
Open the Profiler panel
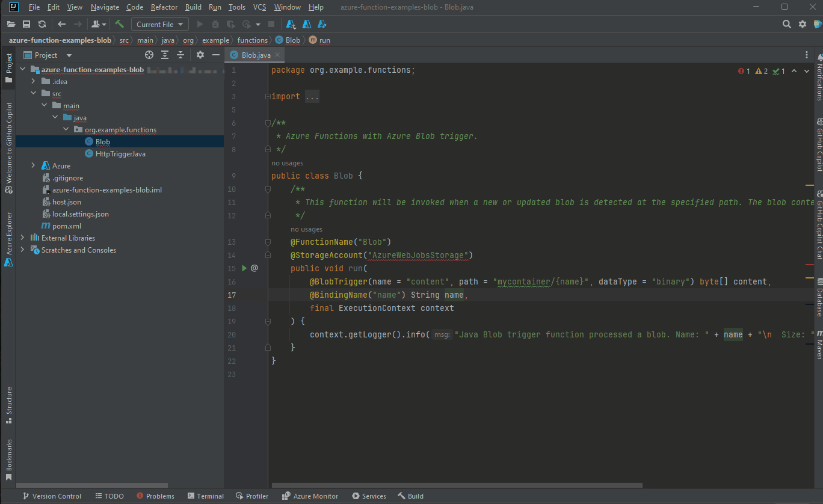point(252,496)
